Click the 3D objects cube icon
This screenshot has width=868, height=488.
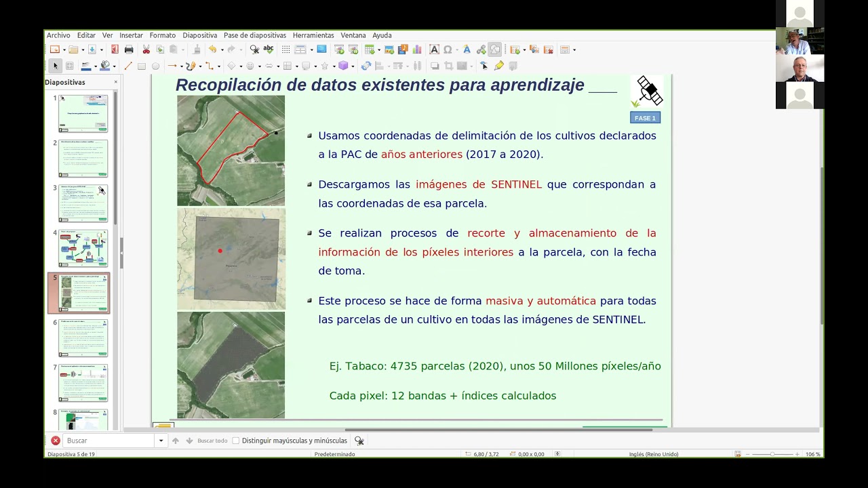point(343,66)
